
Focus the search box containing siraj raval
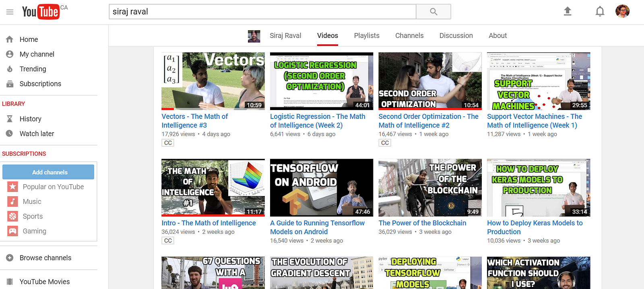click(262, 12)
